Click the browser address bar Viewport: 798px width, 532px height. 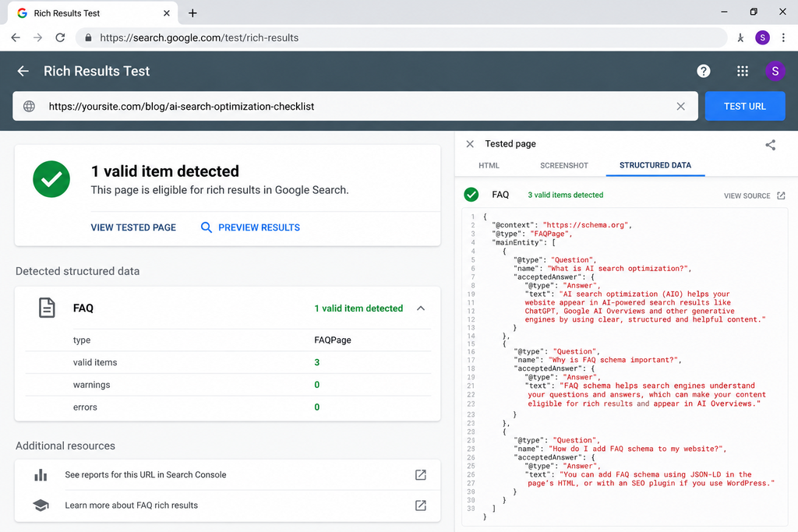tap(401, 37)
